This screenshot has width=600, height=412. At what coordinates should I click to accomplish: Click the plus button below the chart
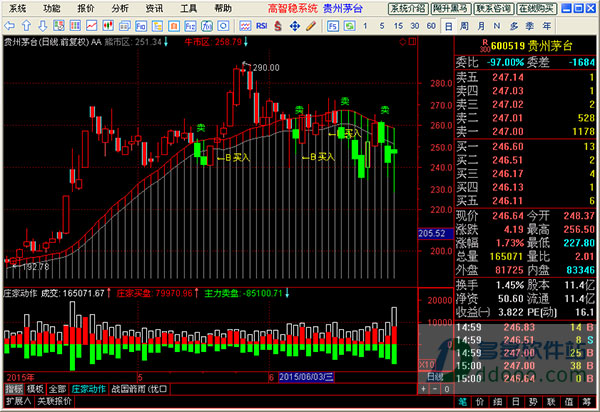[424, 389]
